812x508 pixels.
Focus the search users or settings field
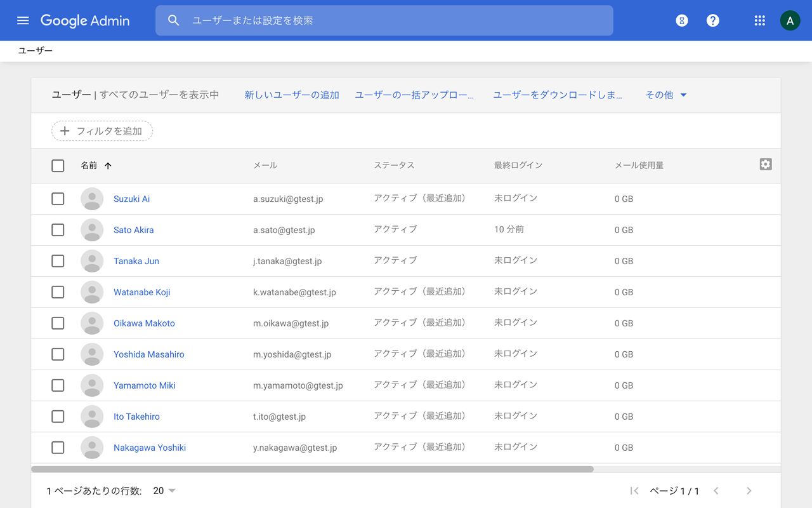[x=384, y=20]
